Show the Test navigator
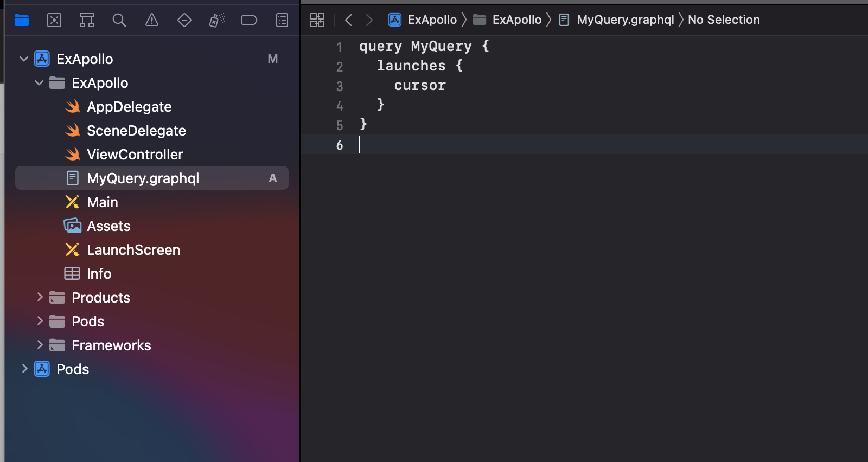 point(184,21)
